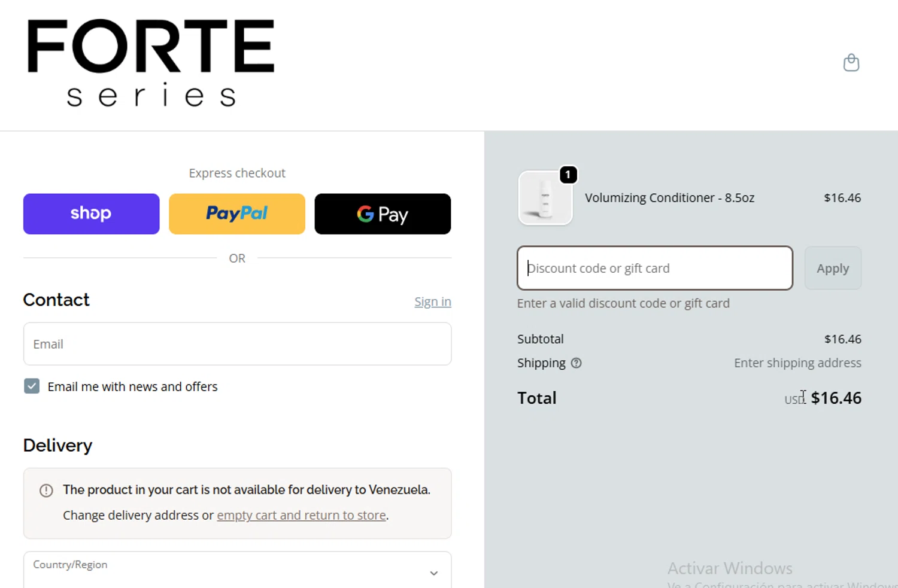The width and height of the screenshot is (898, 588).
Task: Click the Apply discount button
Action: [833, 268]
